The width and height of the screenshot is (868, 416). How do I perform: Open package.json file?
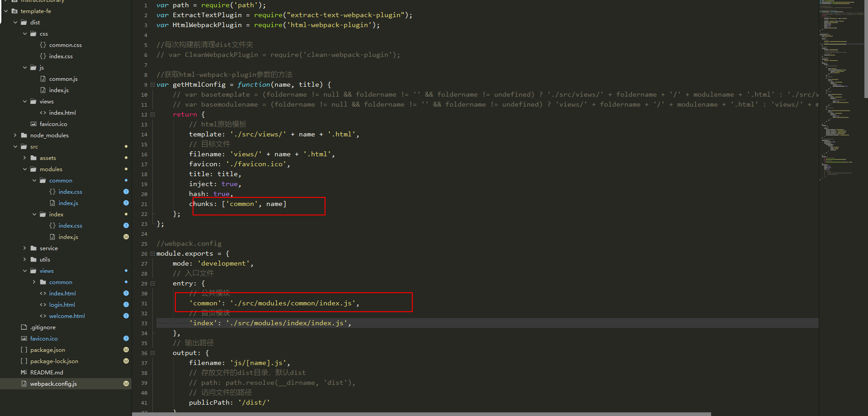(47, 350)
